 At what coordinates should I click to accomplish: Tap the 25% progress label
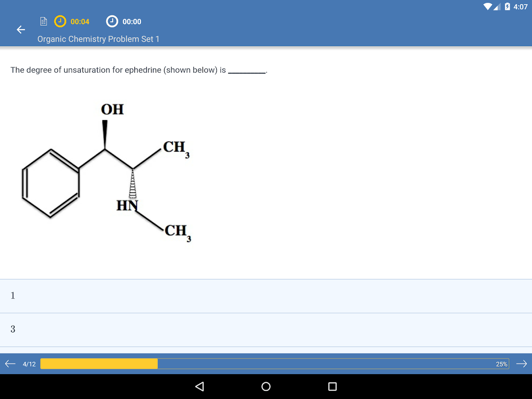click(x=501, y=364)
